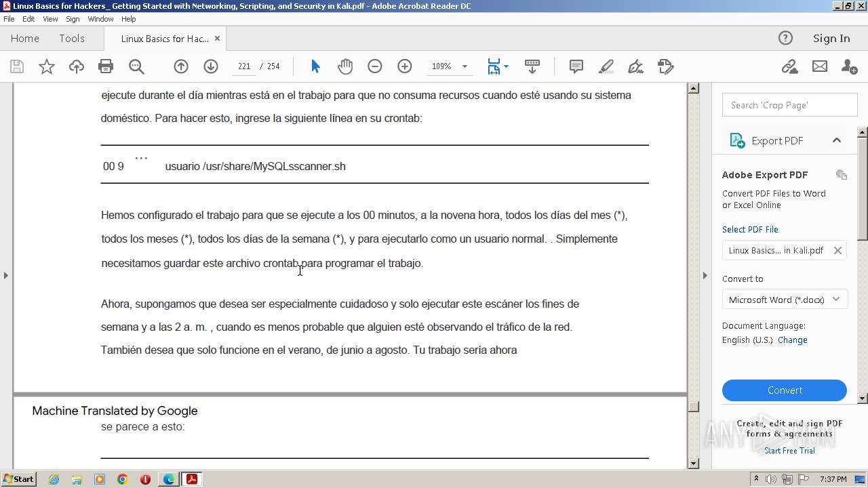Collapse the right tools pane arrow
The height and width of the screenshot is (488, 868).
[x=705, y=275]
